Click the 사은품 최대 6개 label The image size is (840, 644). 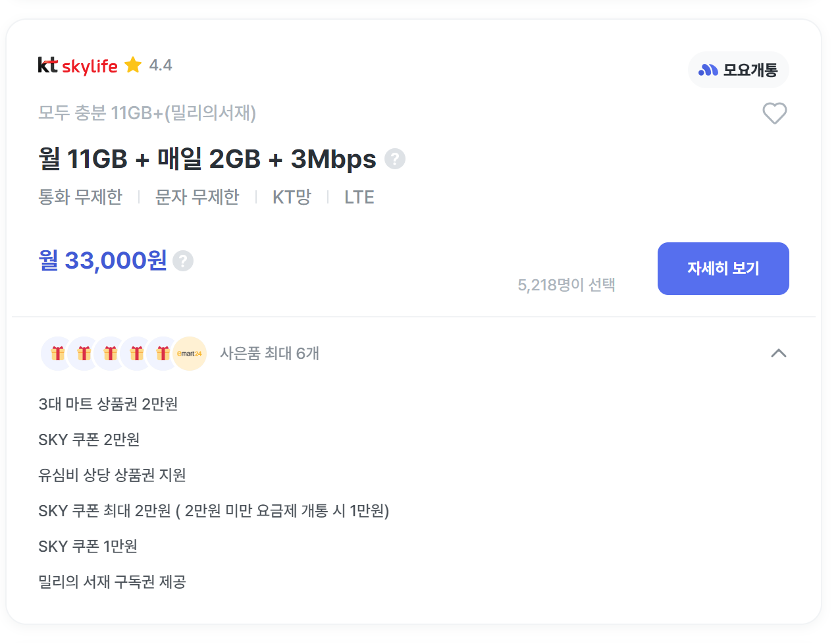pyautogui.click(x=270, y=354)
